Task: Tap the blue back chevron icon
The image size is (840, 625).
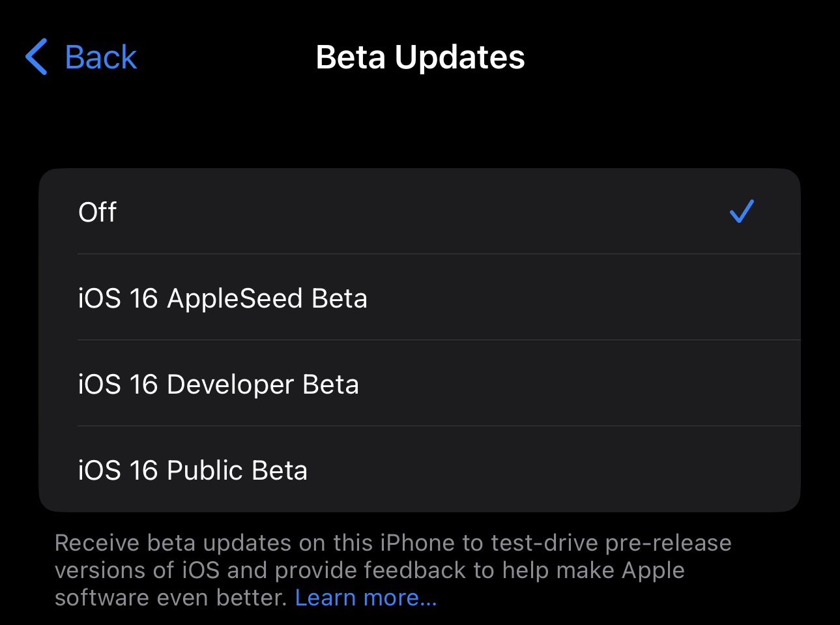Action: (x=36, y=57)
